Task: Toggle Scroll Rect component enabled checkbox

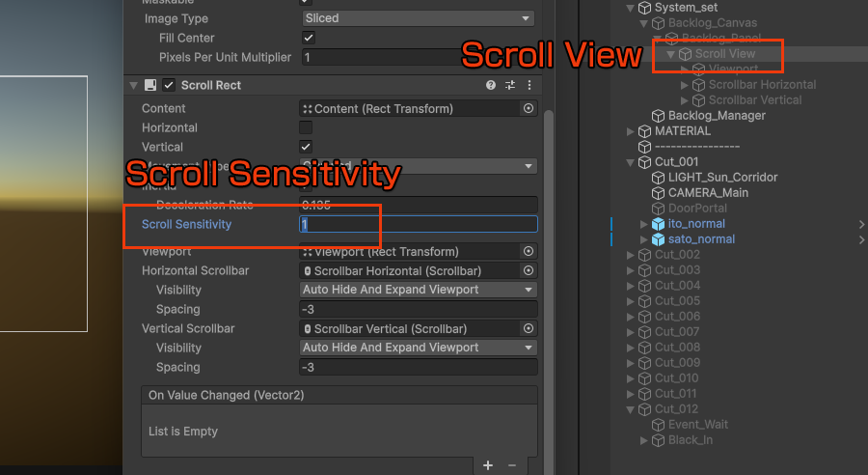Action: 169,86
